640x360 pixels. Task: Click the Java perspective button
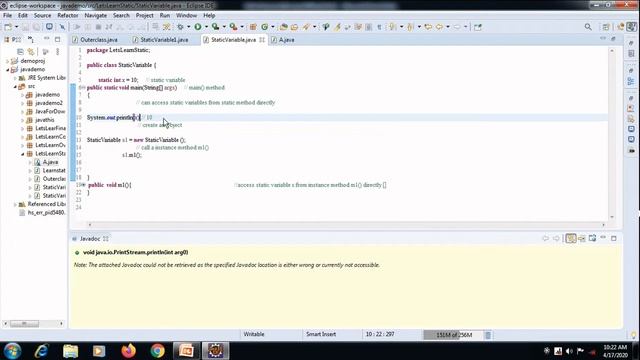631,27
